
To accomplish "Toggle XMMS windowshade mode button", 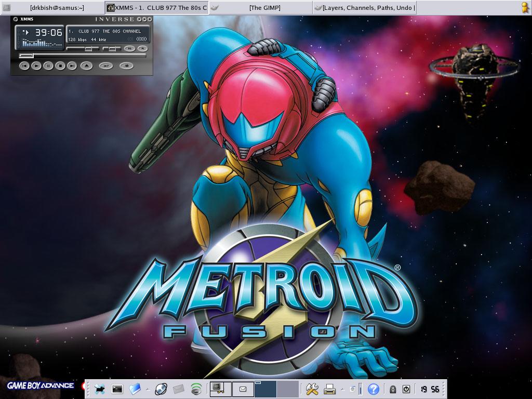I will click(x=144, y=19).
